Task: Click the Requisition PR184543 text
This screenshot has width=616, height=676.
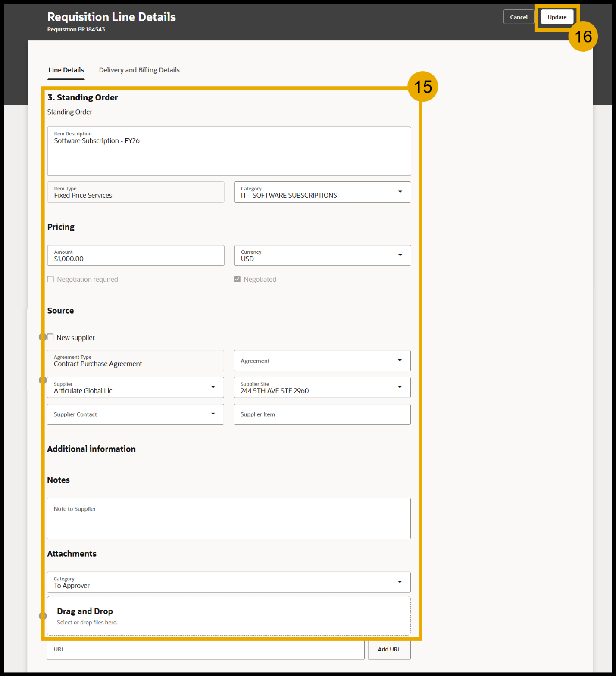Action: (x=76, y=29)
